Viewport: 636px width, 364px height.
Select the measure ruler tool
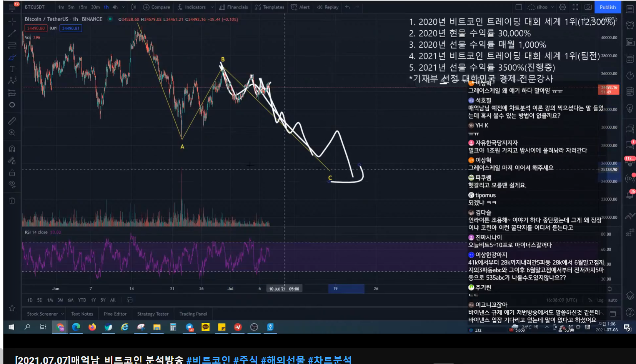tap(12, 121)
